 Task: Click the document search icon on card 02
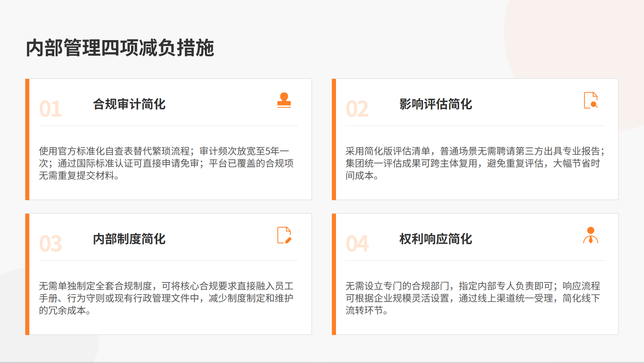591,100
